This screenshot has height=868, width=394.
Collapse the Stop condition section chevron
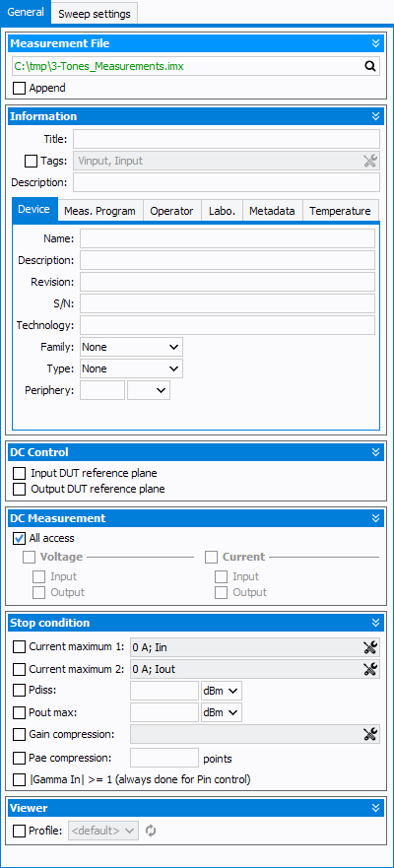click(x=375, y=623)
